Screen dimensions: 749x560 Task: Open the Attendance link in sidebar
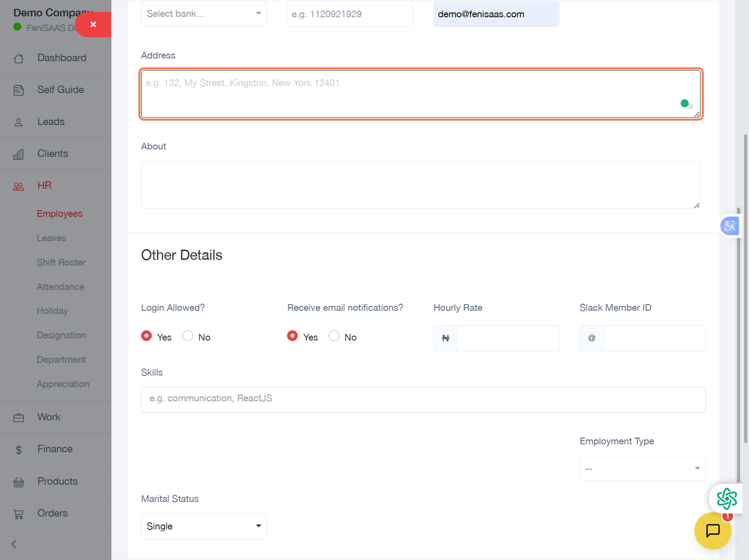[61, 287]
